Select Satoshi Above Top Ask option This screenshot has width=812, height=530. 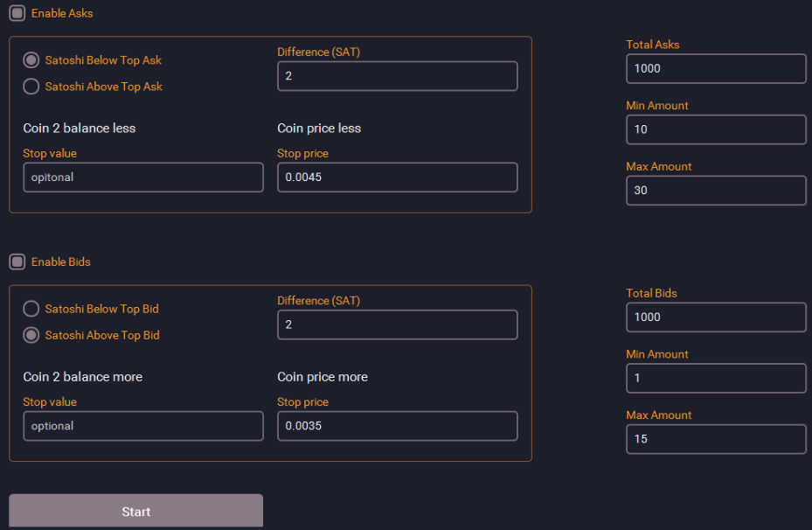point(31,86)
